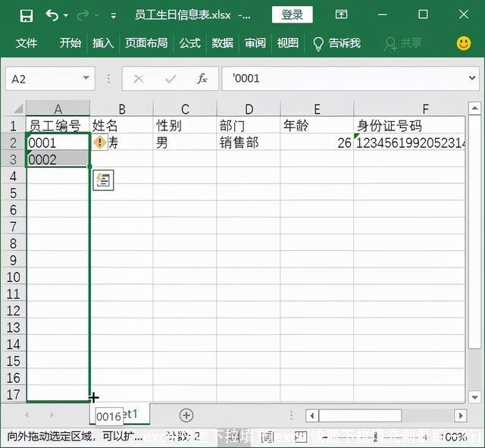Viewport: 485px width, 448px height.
Task: Select column C header
Action: (x=185, y=109)
